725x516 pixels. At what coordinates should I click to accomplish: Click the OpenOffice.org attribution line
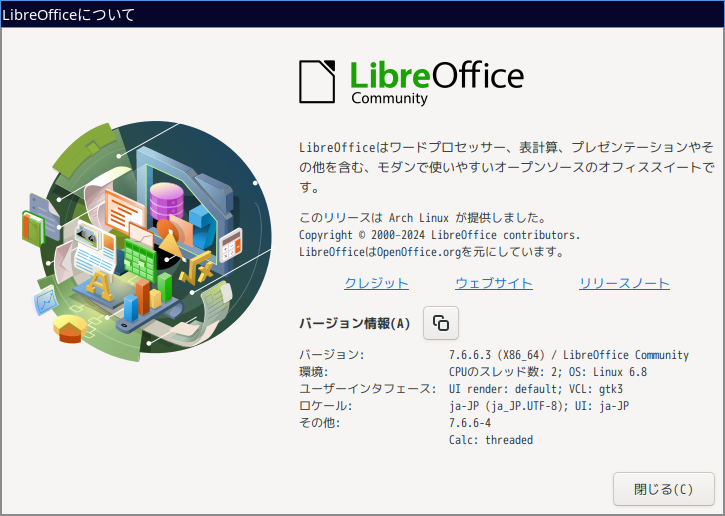pyautogui.click(x=431, y=252)
